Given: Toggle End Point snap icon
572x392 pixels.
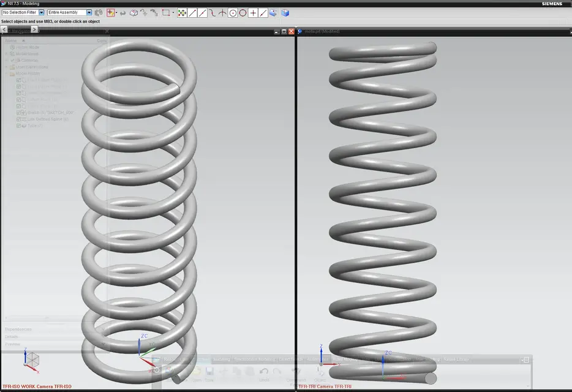Looking at the screenshot, I should coord(192,13).
